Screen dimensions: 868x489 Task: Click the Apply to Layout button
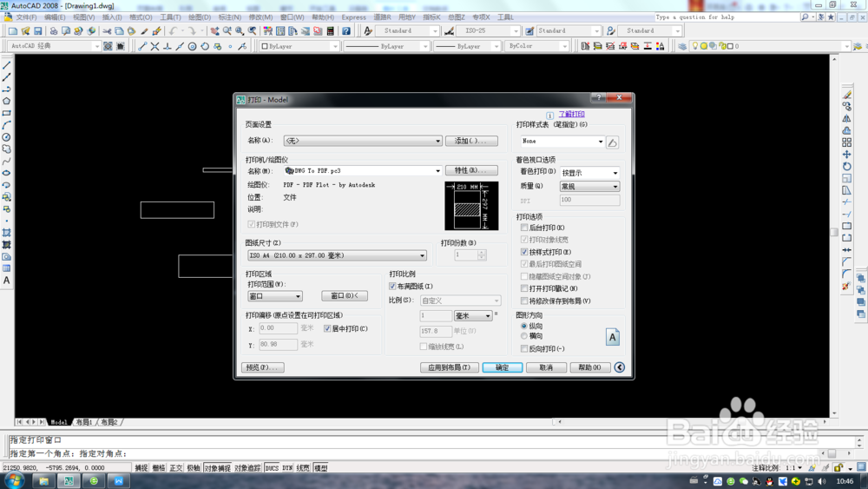click(x=449, y=367)
